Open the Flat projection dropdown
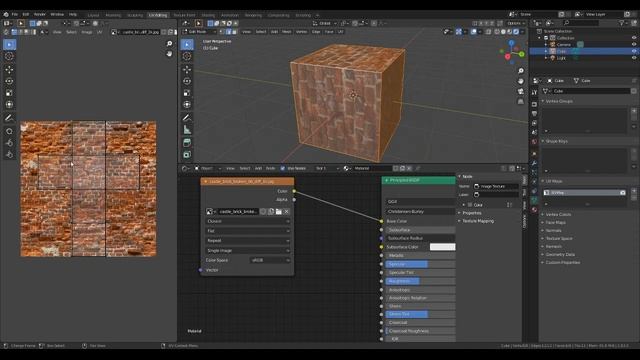The image size is (640, 360). pos(248,231)
